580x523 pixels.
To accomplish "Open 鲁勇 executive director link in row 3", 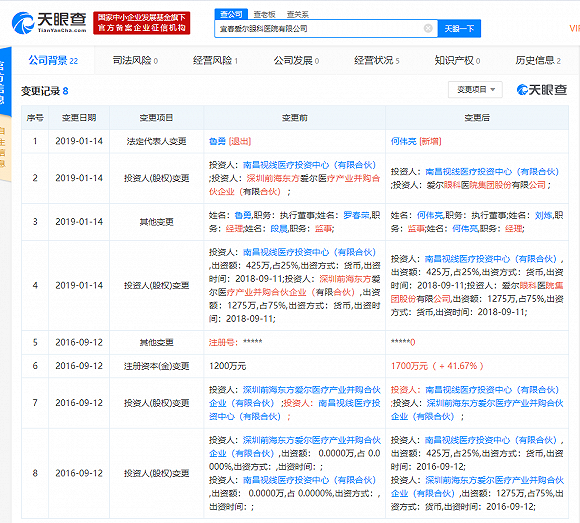I will point(243,215).
